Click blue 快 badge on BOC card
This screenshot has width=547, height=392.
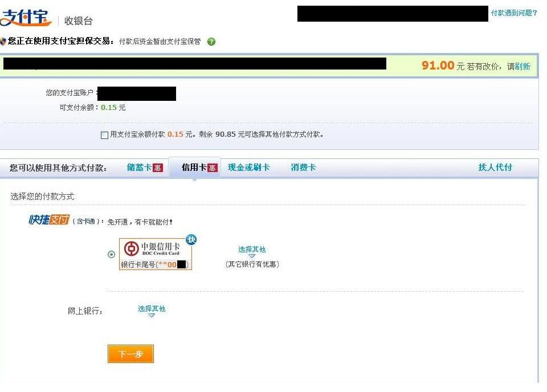coord(191,240)
